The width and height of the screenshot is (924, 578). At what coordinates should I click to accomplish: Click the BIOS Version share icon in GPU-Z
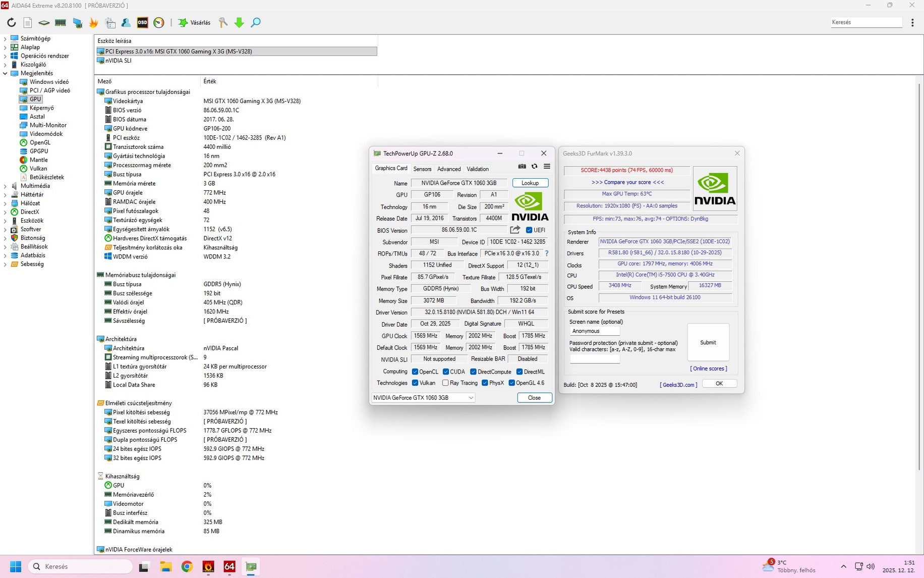click(x=515, y=230)
